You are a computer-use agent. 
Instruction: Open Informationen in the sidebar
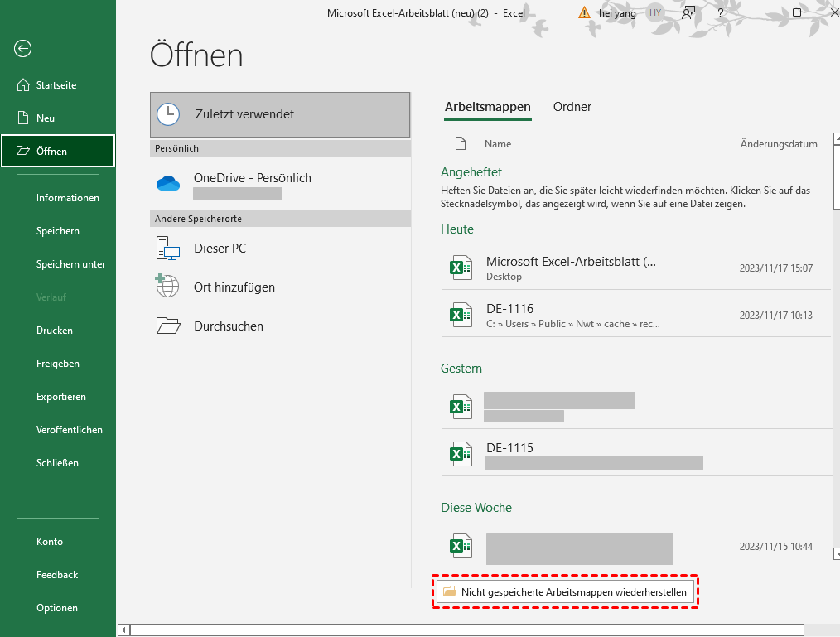tap(67, 198)
